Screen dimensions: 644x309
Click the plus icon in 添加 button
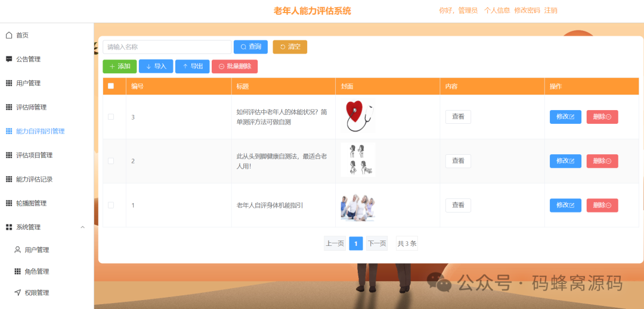pos(112,67)
